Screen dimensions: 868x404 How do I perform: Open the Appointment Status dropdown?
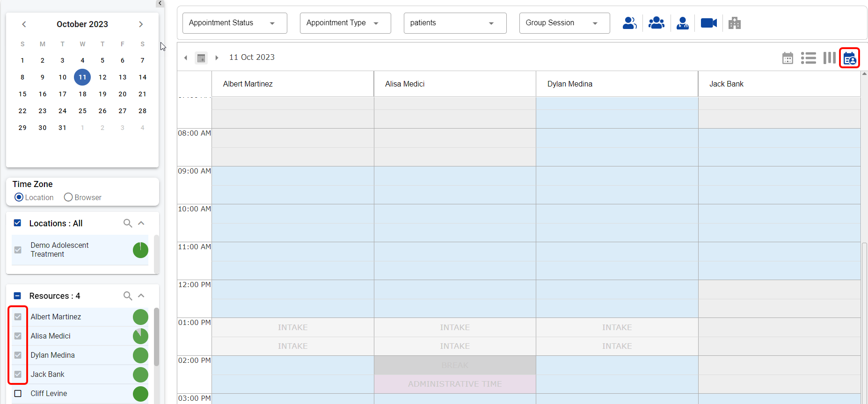point(234,23)
